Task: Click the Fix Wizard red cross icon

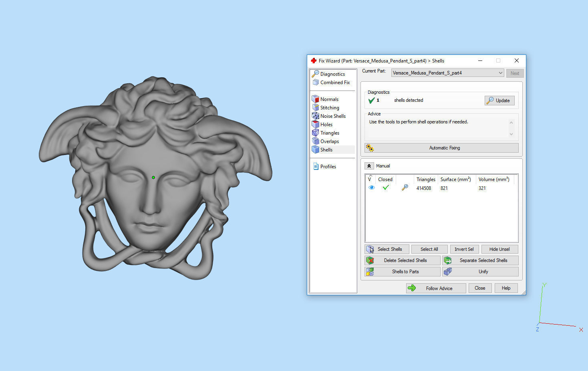Action: 314,60
